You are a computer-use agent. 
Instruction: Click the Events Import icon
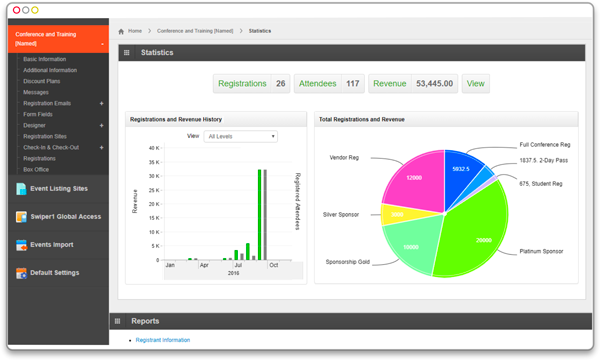(x=21, y=245)
